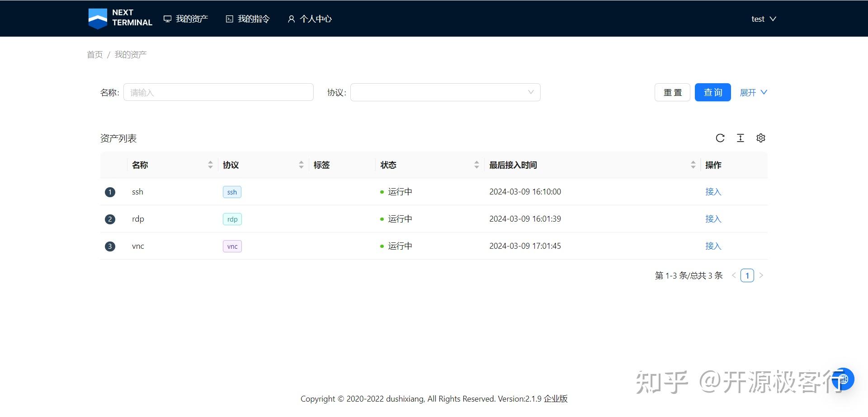Click the refresh icon above the asset table
868x417 pixels.
click(x=720, y=138)
